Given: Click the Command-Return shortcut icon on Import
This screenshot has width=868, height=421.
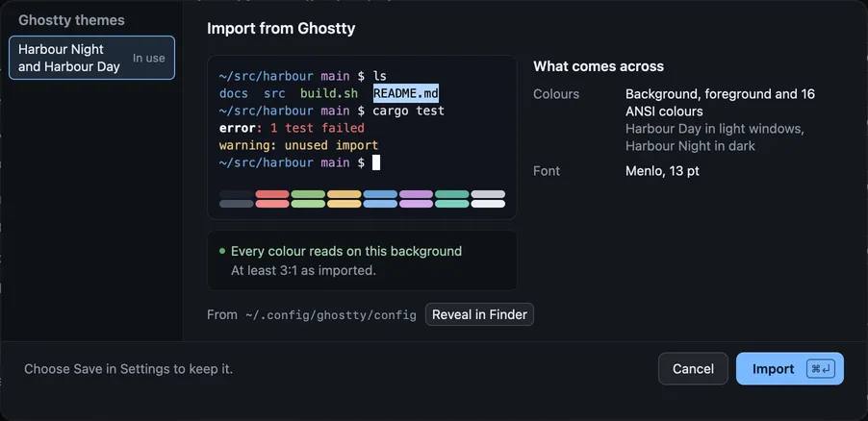Looking at the screenshot, I should 821,368.
